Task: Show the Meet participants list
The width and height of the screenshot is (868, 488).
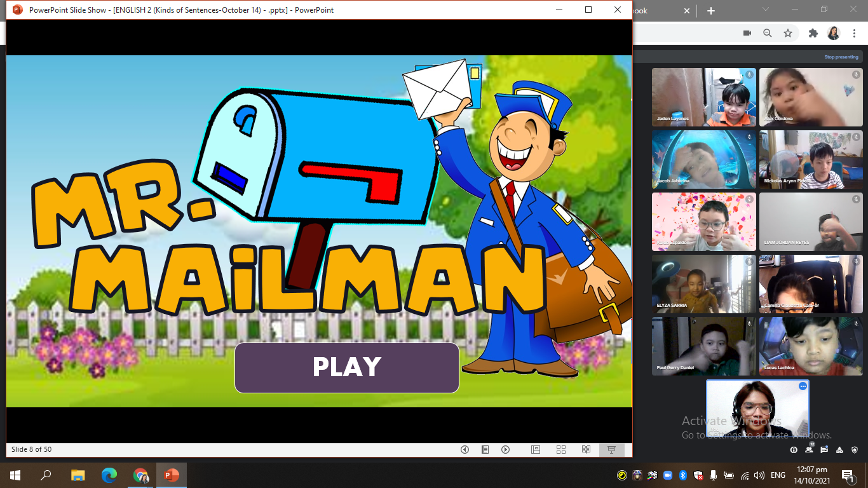Action: (809, 449)
